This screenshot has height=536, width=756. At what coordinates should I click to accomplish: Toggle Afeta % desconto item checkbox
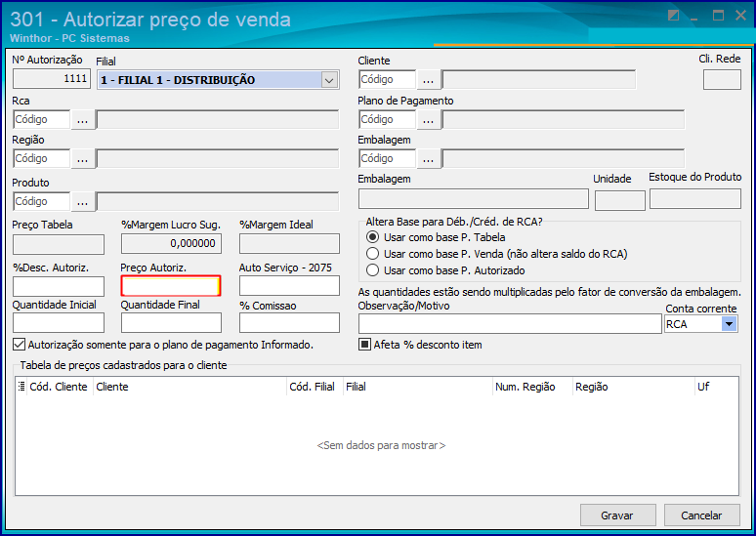point(365,345)
